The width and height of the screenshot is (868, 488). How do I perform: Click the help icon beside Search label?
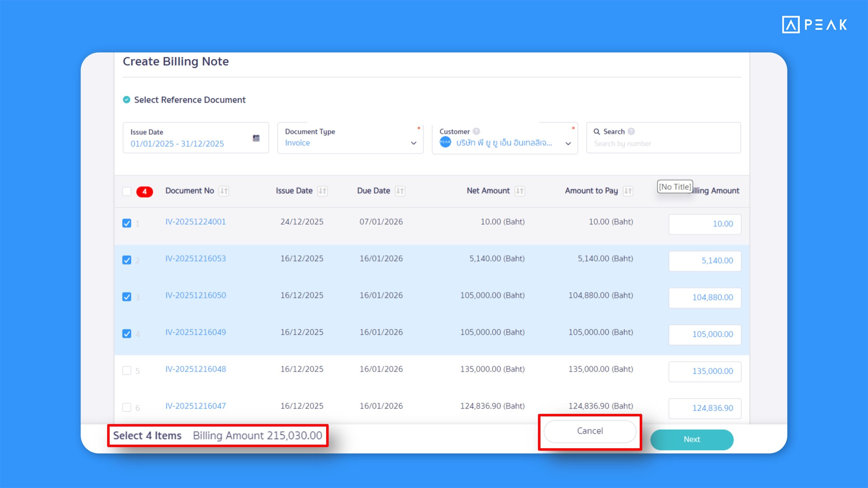click(x=631, y=131)
